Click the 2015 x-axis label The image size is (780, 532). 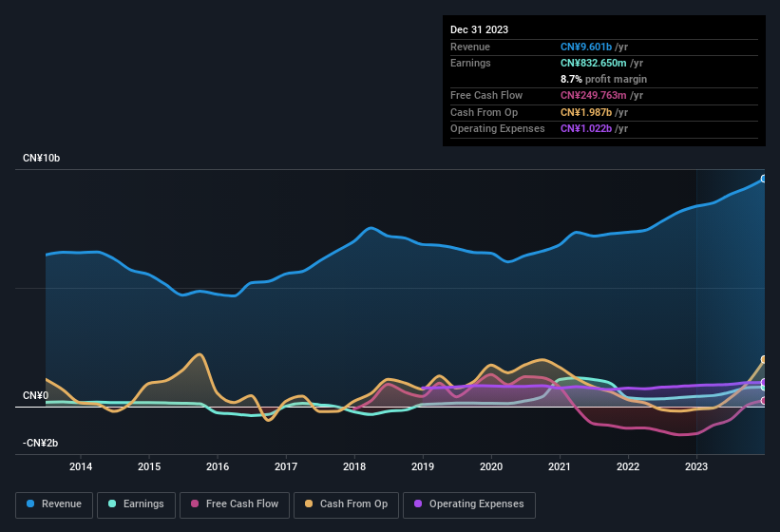point(149,466)
